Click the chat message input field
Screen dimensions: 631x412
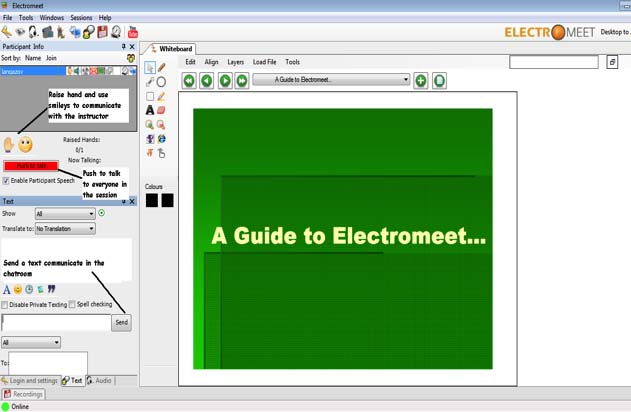[x=56, y=323]
